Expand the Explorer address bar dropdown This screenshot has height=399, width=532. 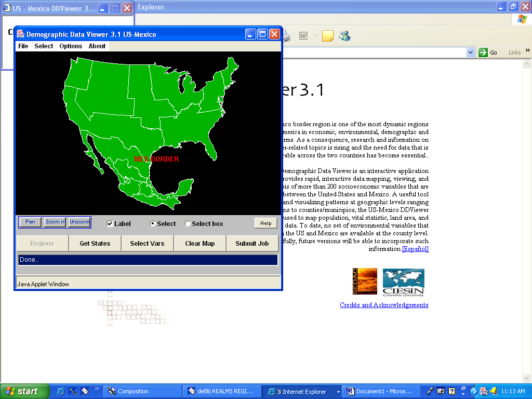(470, 52)
